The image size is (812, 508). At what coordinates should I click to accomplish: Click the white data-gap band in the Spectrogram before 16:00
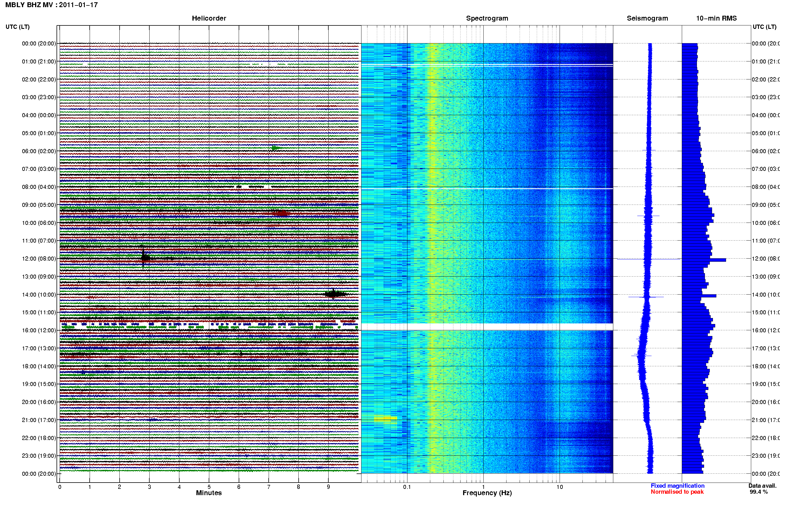(x=487, y=327)
